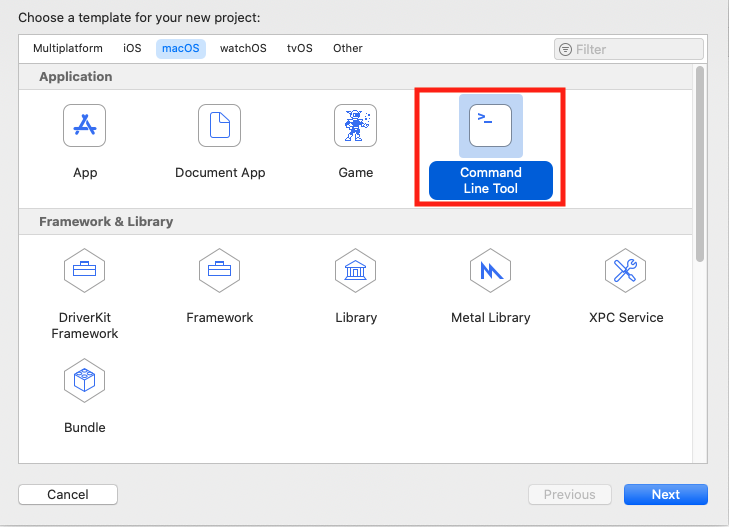Pick the DriverKit Framework template icon
Image resolution: width=729 pixels, height=527 pixels.
pyautogui.click(x=85, y=270)
